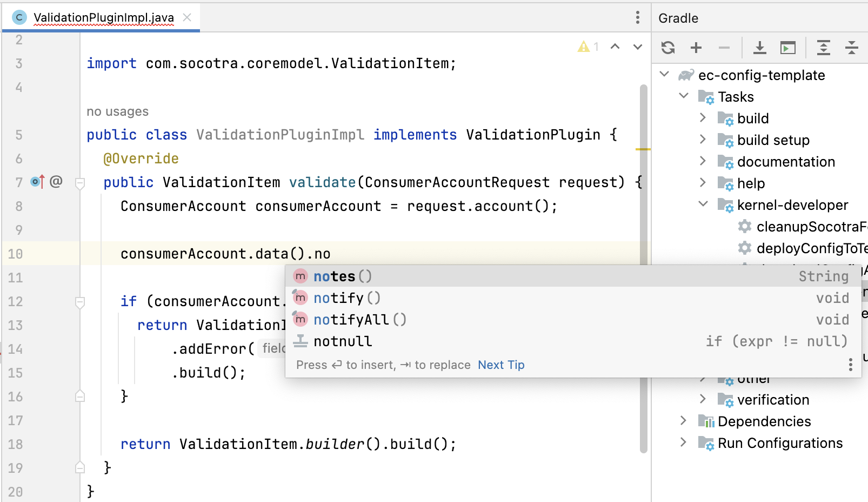Click the add Gradle project plus icon
Screen dimensions: 868x502
tap(696, 48)
